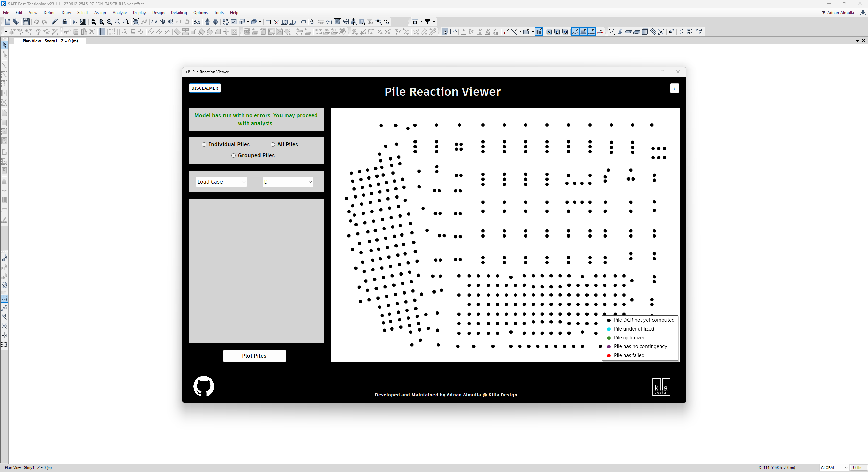This screenshot has width=868, height=472.
Task: Maximize the Pile Reaction Viewer window
Action: tap(662, 72)
